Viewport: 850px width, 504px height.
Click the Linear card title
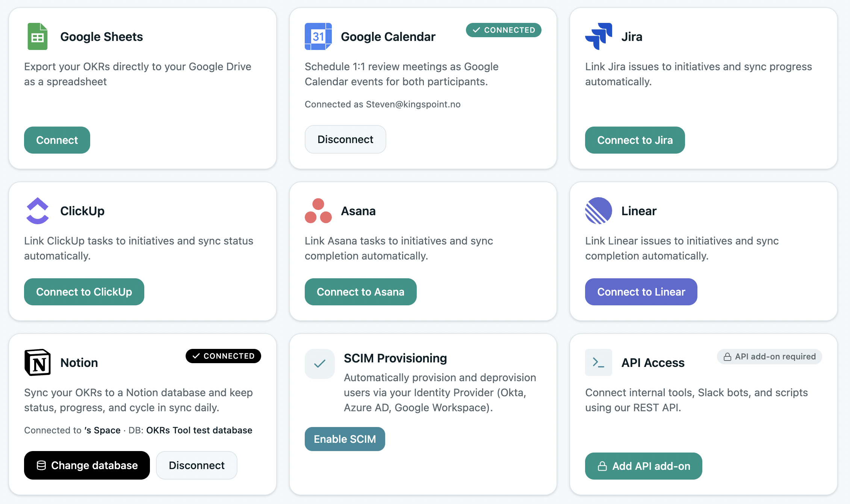(x=639, y=211)
